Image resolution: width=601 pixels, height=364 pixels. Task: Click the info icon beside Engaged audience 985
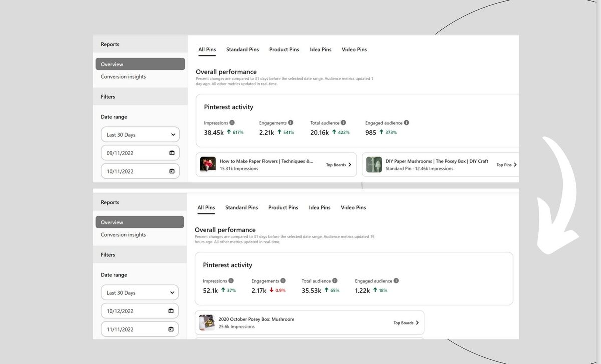click(406, 123)
